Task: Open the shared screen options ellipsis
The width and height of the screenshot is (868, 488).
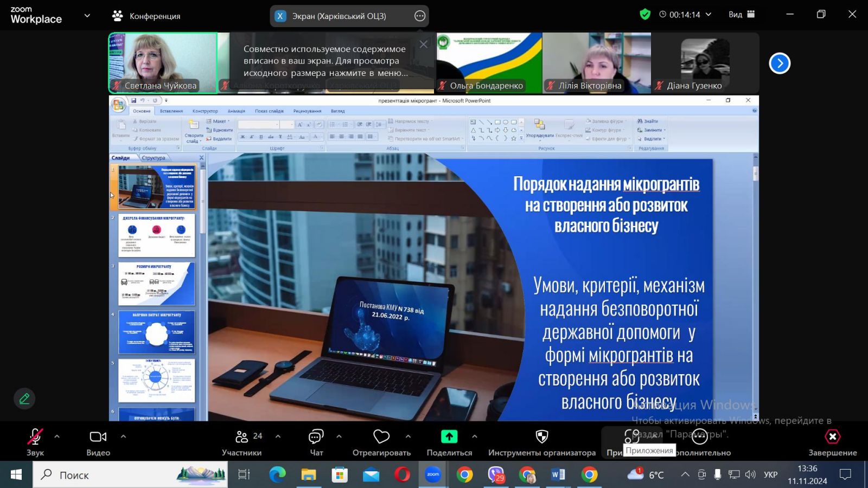Action: pyautogui.click(x=420, y=16)
